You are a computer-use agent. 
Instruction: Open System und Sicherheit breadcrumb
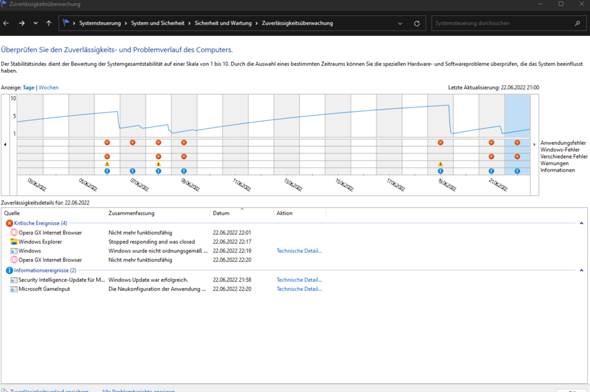coord(158,23)
